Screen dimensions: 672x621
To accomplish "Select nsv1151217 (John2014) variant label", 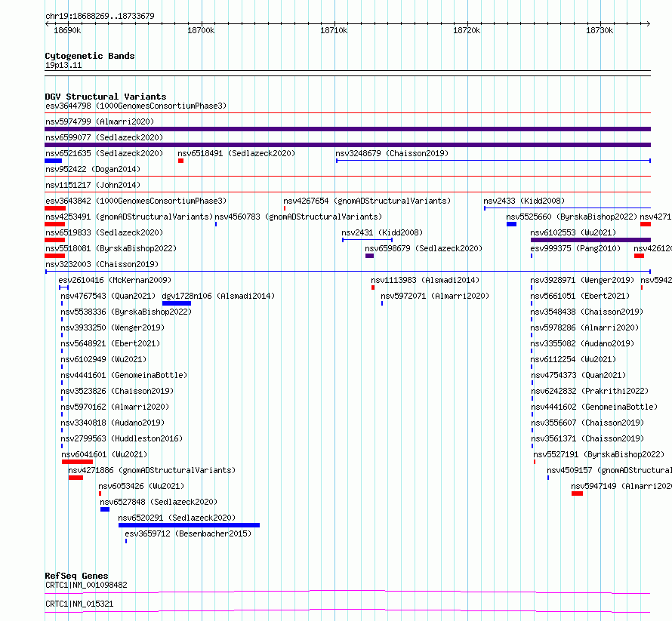I will point(93,185).
